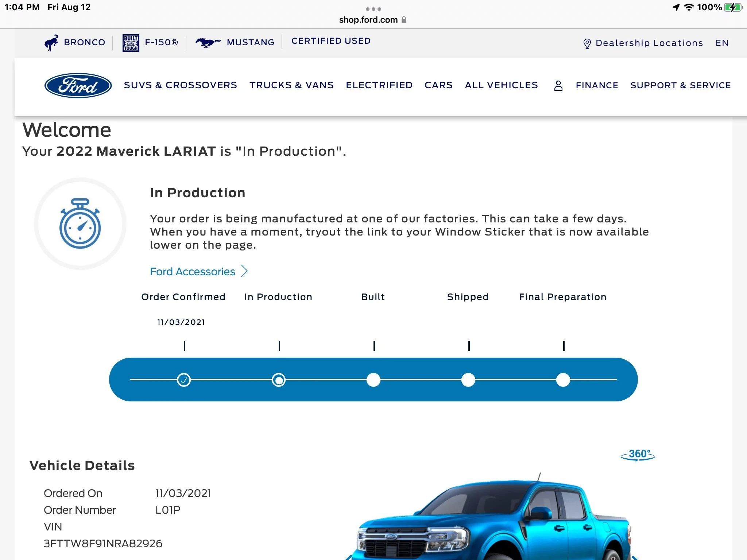Open CARS menu

(438, 85)
